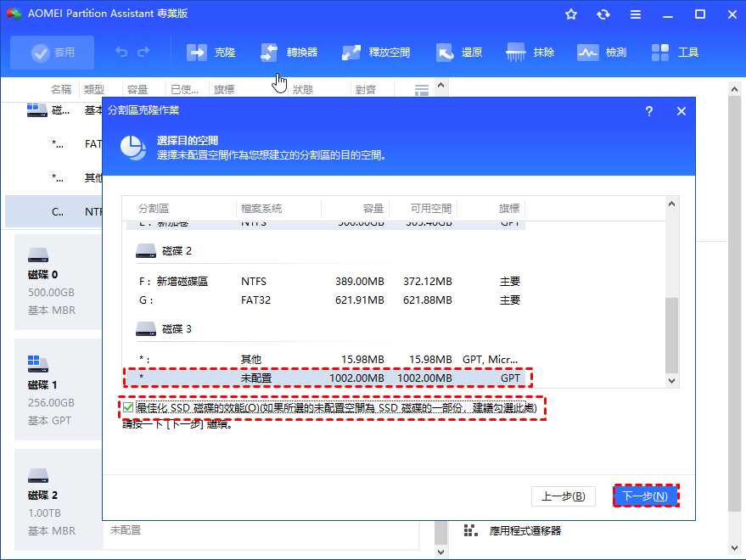
Task: Click main window 對齊 column header
Action: point(366,89)
